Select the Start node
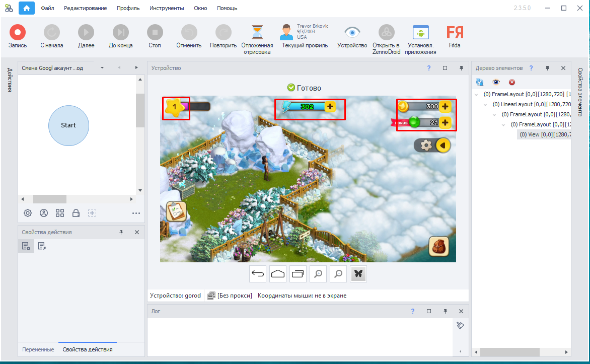The height and width of the screenshot is (364, 590). [68, 125]
